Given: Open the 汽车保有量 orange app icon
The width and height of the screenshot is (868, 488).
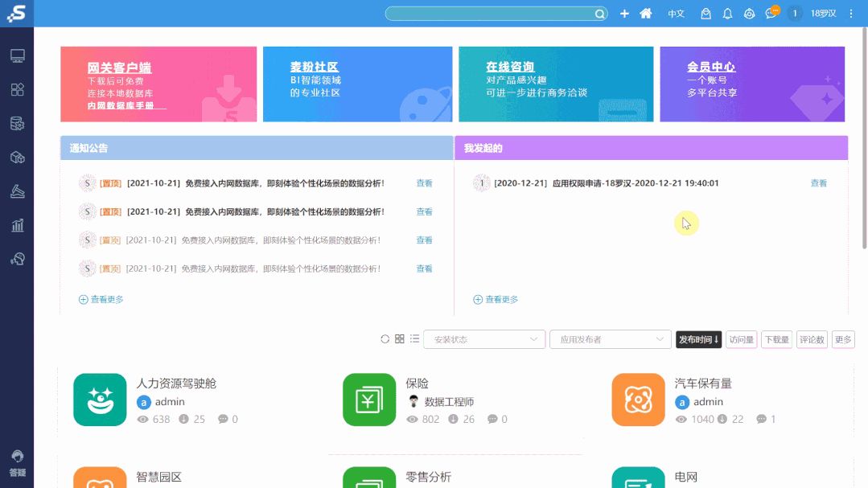Looking at the screenshot, I should pos(638,400).
